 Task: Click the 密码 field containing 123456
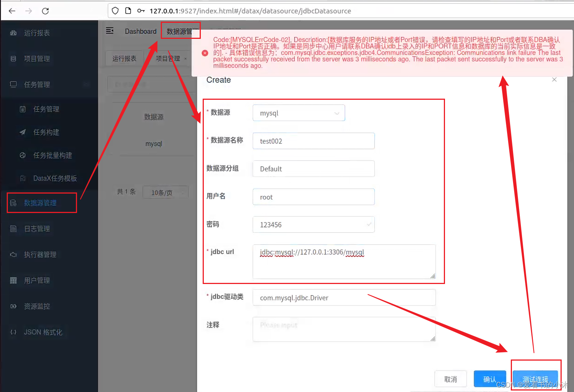coord(314,225)
